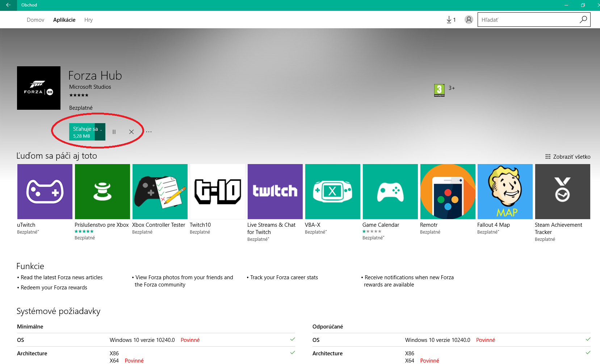Click the Xbox Controller Tester title text
Image resolution: width=600 pixels, height=364 pixels.
pyautogui.click(x=159, y=225)
